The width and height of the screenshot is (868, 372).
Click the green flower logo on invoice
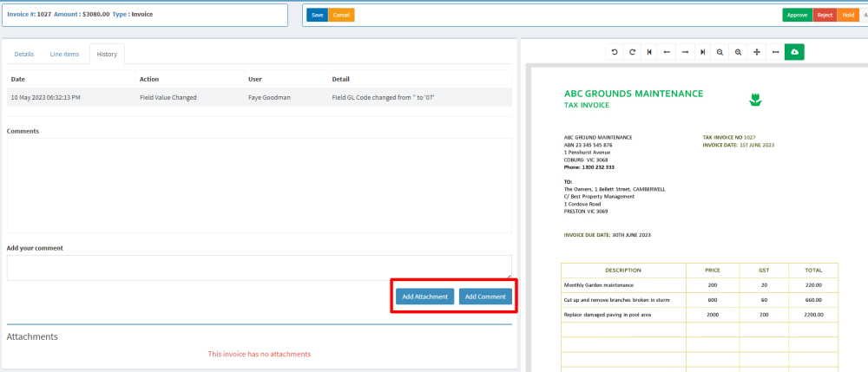click(755, 100)
